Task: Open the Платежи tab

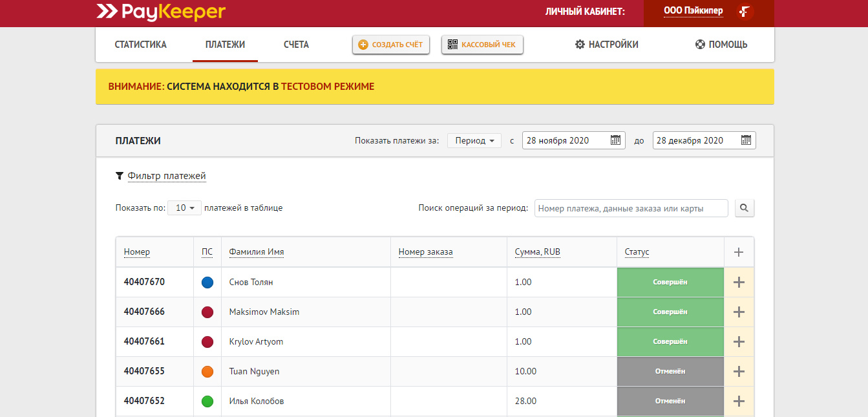Action: (225, 45)
